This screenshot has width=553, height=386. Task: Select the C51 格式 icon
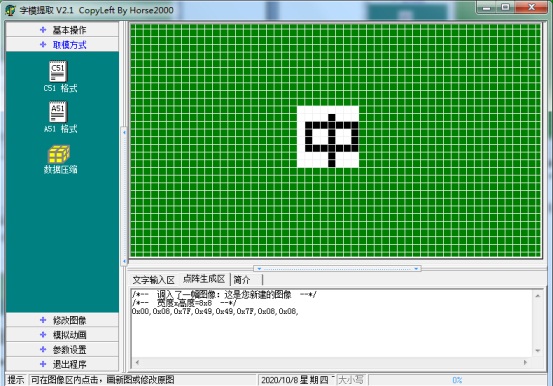tap(58, 71)
